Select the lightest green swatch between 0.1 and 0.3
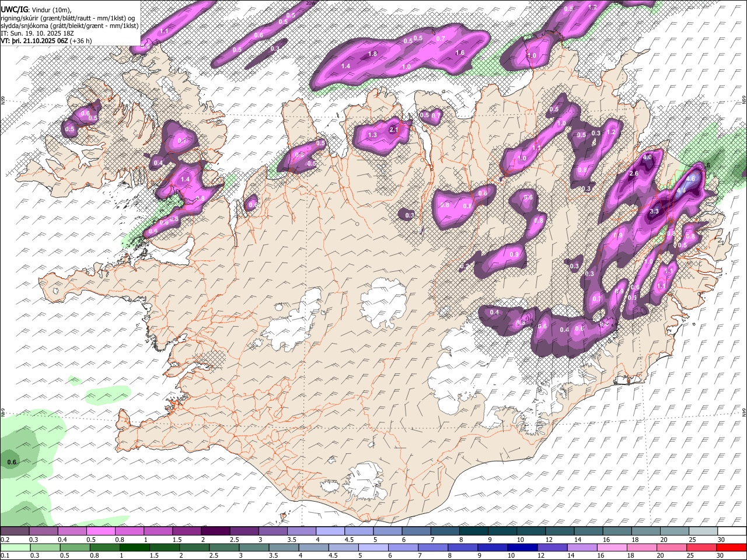 coord(15,547)
